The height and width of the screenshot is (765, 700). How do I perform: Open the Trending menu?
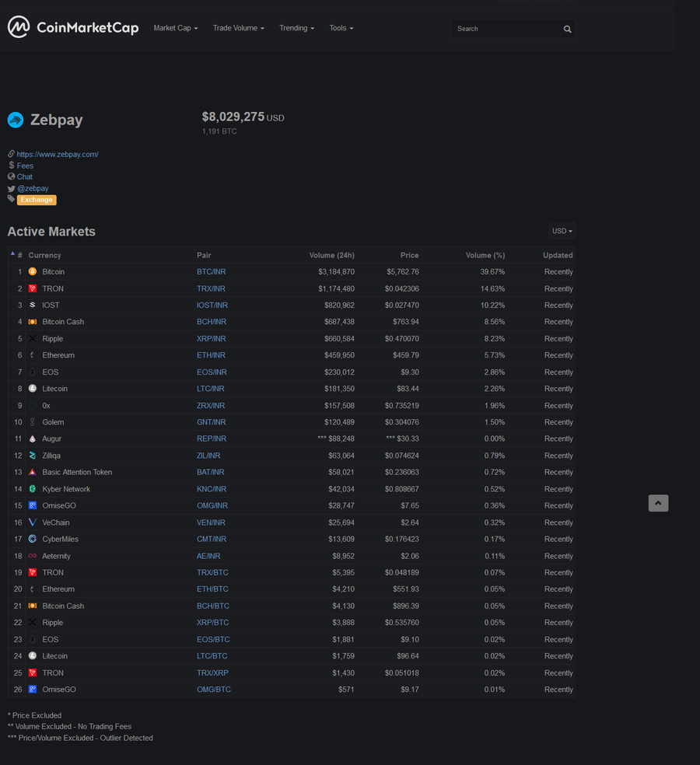tap(297, 28)
